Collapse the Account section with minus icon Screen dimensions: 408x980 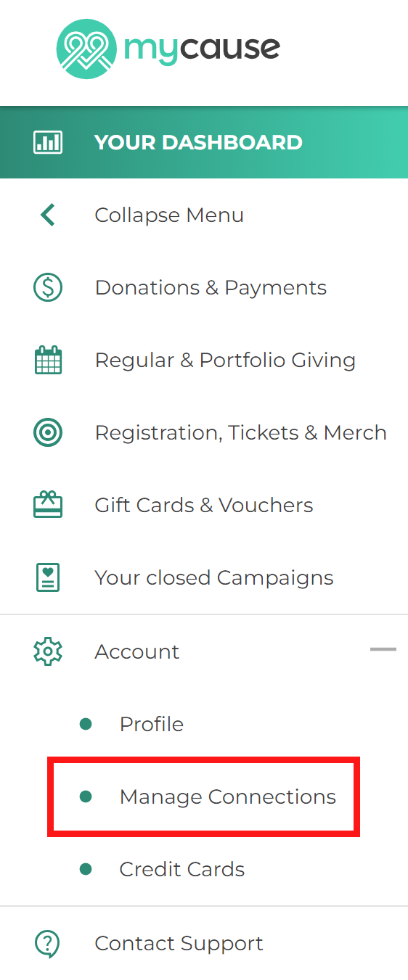coord(383,649)
